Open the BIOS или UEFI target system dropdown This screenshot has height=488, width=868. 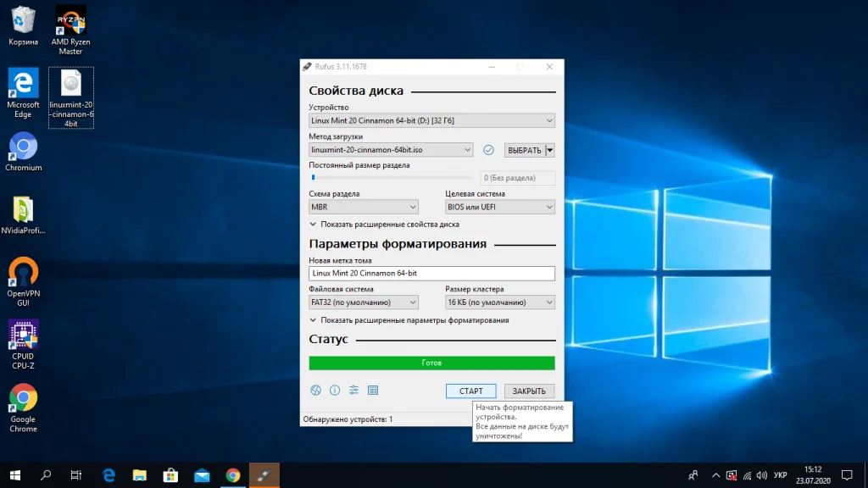pyautogui.click(x=500, y=208)
